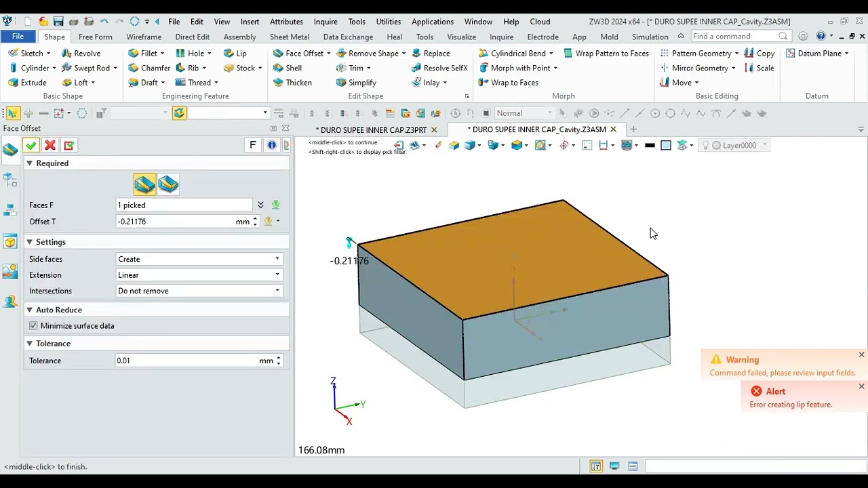868x488 pixels.
Task: Select the Revolve tool
Action: (81, 53)
